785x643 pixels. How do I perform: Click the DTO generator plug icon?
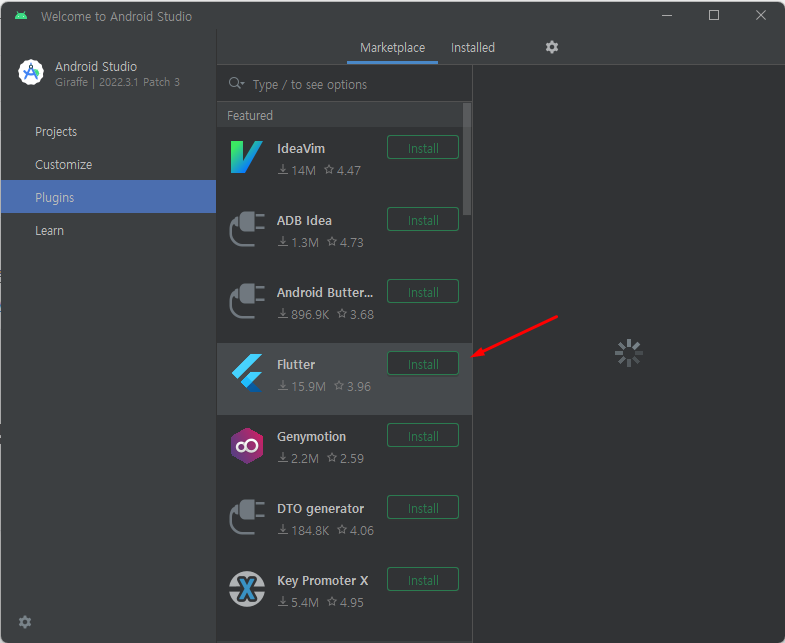click(246, 517)
